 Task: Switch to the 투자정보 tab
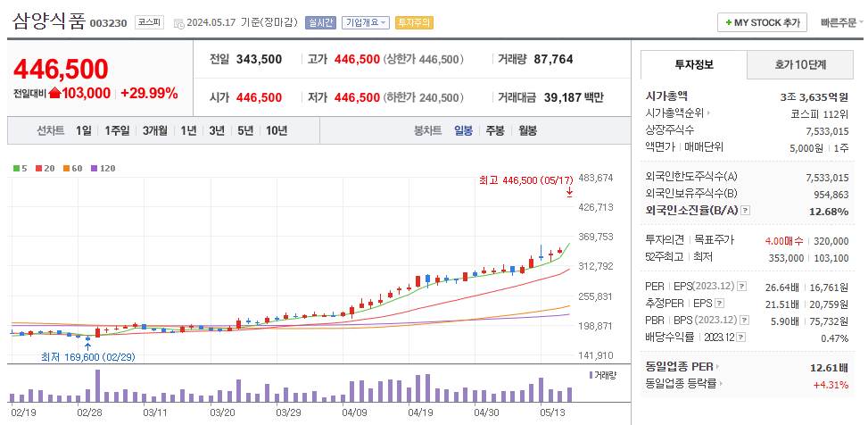click(x=694, y=64)
